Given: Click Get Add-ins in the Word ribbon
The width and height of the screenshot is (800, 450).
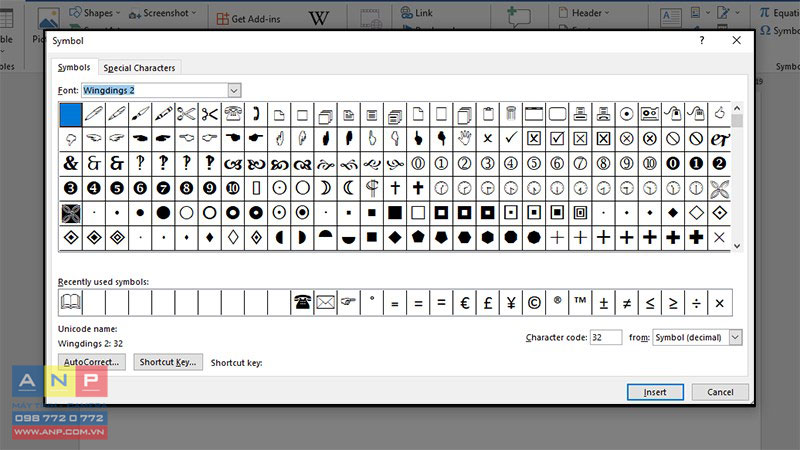Looking at the screenshot, I should tap(248, 19).
